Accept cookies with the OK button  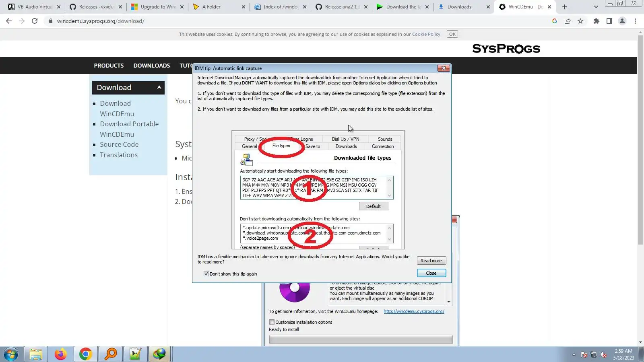point(452,34)
